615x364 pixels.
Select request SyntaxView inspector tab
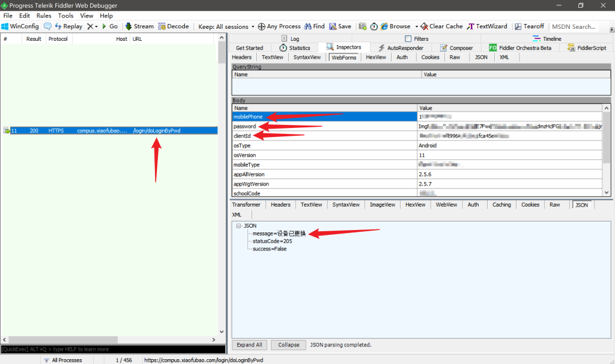coord(307,57)
